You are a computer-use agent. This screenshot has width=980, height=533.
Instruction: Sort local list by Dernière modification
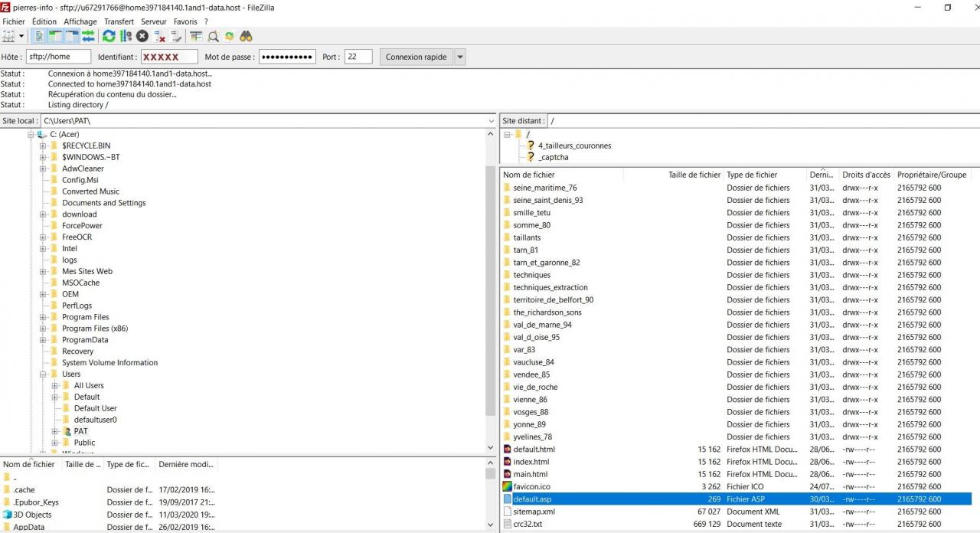[x=186, y=464]
